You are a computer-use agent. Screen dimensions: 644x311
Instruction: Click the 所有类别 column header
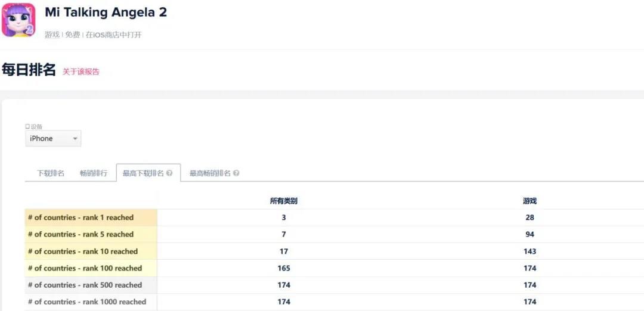point(283,201)
